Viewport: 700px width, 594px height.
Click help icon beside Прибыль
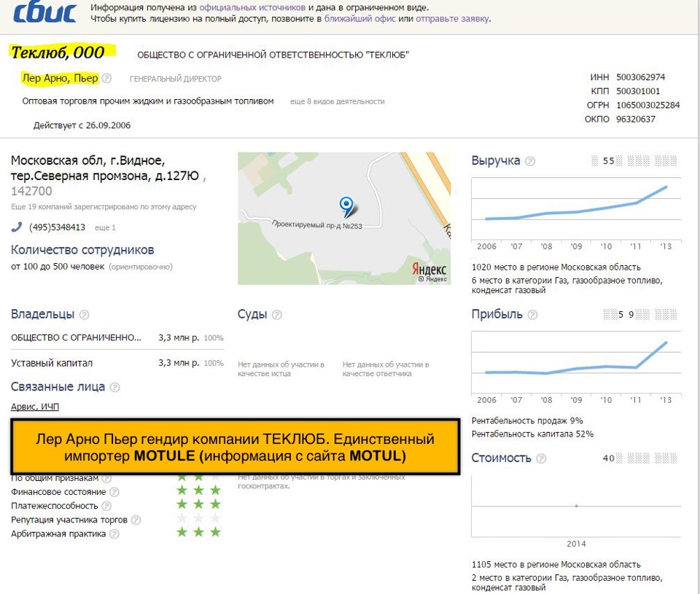pyautogui.click(x=532, y=315)
